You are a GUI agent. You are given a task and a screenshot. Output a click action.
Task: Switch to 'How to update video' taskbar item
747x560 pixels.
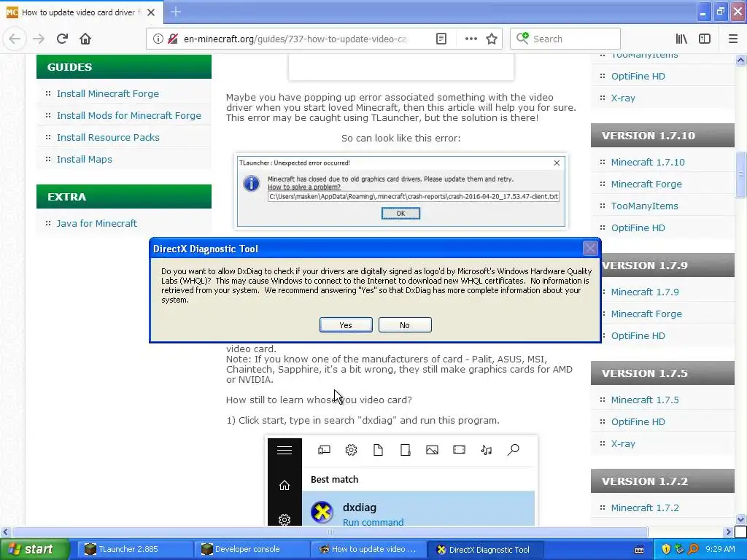point(368,549)
